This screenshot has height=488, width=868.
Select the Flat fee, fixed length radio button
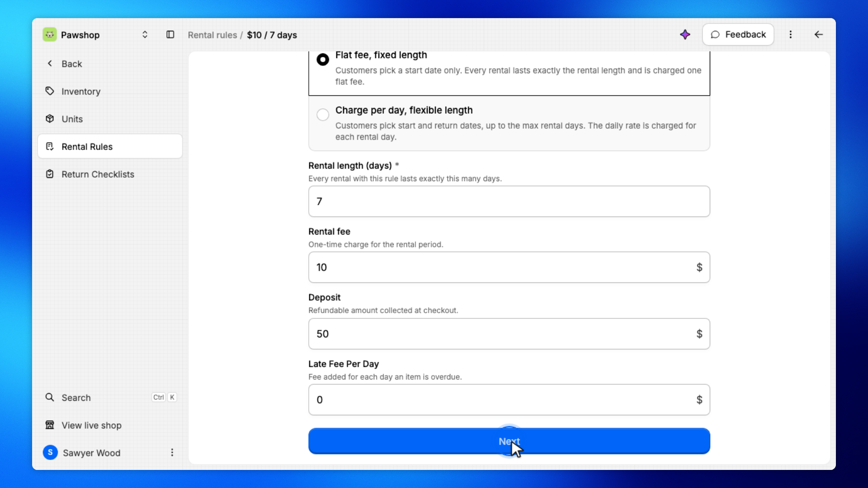pyautogui.click(x=323, y=60)
